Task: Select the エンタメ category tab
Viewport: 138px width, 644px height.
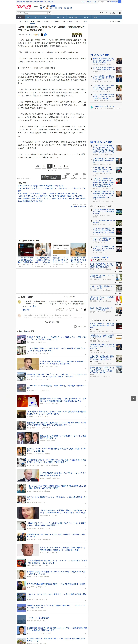Action: pyautogui.click(x=47, y=21)
